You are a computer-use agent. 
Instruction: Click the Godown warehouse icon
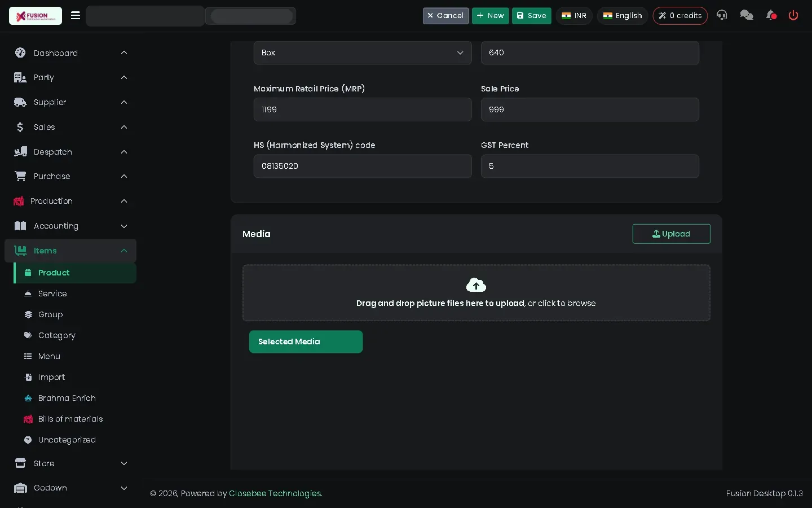(20, 488)
